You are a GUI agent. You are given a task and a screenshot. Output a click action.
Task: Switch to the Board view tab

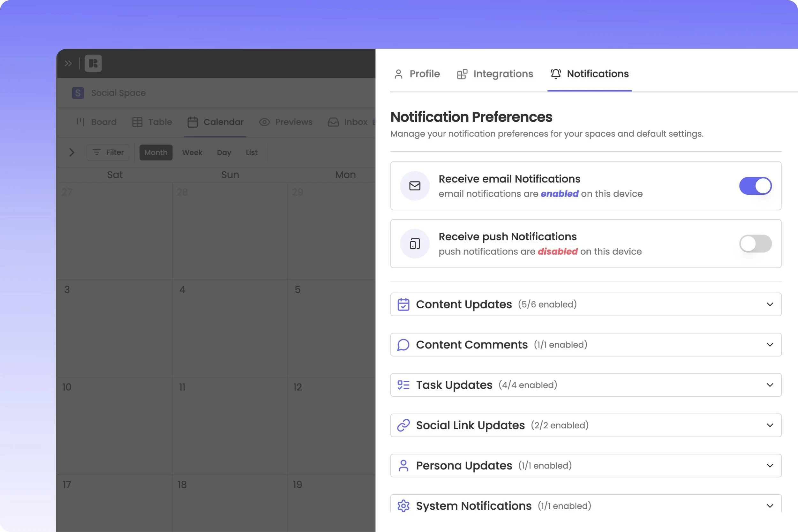(x=96, y=122)
